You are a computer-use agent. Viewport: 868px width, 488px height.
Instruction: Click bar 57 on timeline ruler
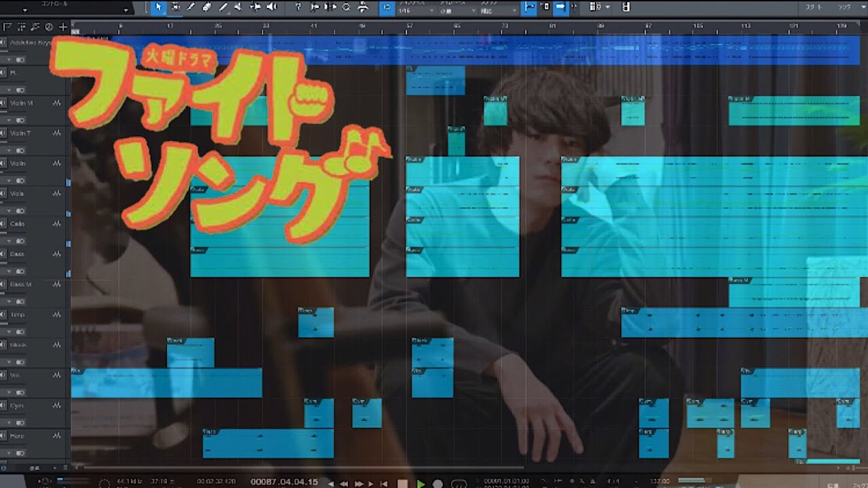click(x=409, y=27)
